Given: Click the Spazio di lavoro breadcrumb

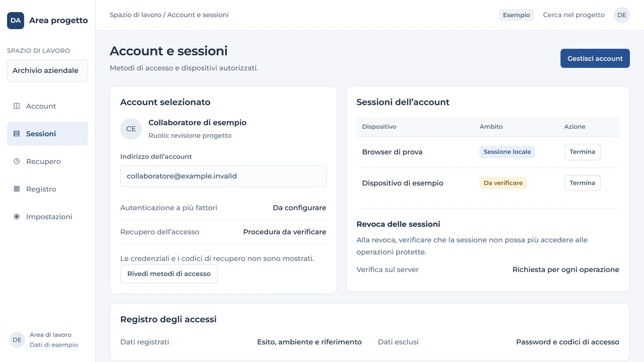Looking at the screenshot, I should 135,15.
